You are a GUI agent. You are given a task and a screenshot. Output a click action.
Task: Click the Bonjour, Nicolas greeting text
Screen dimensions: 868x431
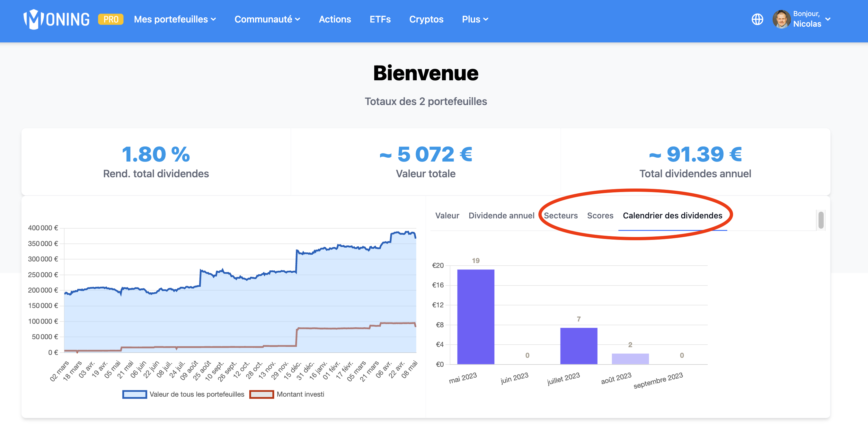coord(807,19)
